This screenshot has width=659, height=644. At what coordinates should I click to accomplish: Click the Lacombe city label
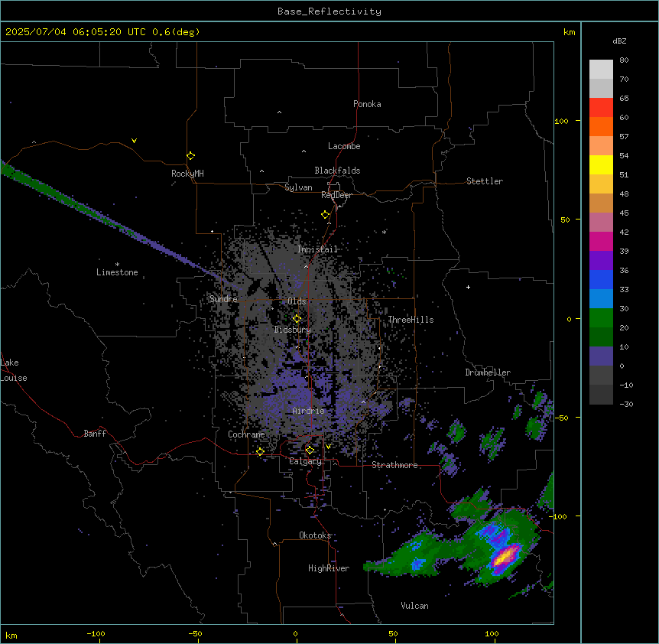click(x=344, y=146)
